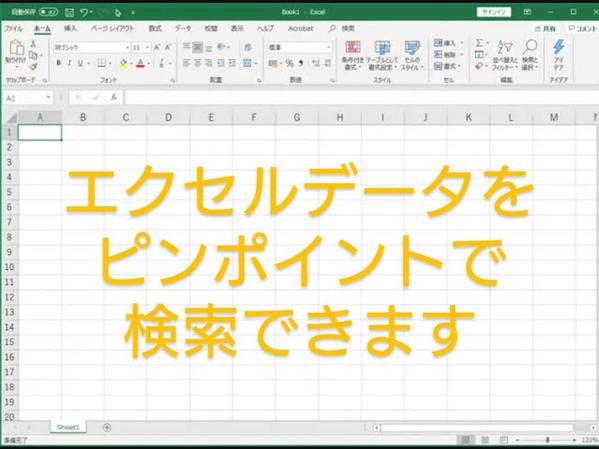Click the Clear eraser icon in editing group
The image size is (599, 449).
click(479, 66)
